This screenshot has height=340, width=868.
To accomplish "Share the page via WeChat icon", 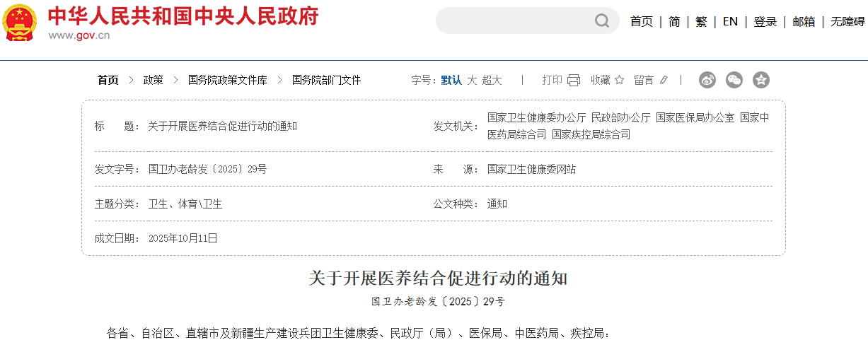I will pyautogui.click(x=734, y=80).
